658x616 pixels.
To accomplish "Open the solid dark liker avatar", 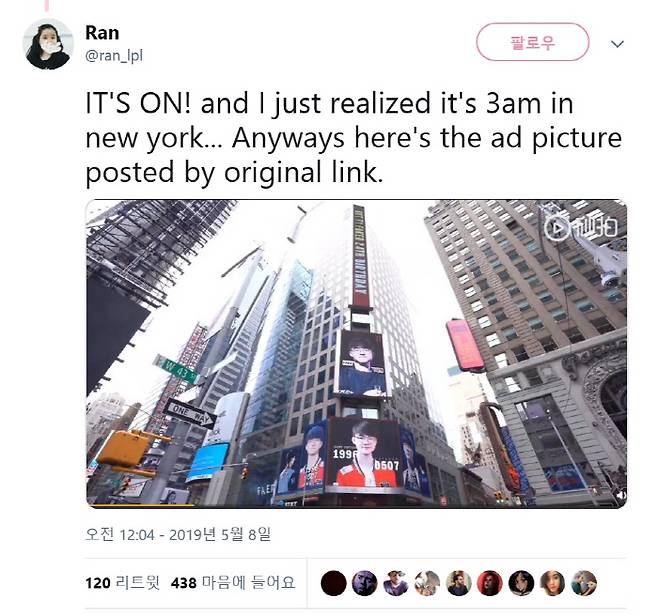I will 334,583.
